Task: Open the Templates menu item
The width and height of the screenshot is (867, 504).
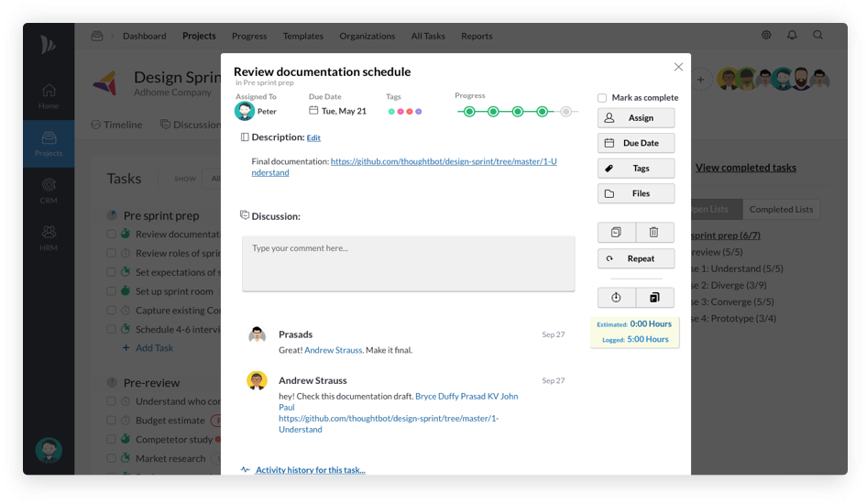Action: coord(303,36)
